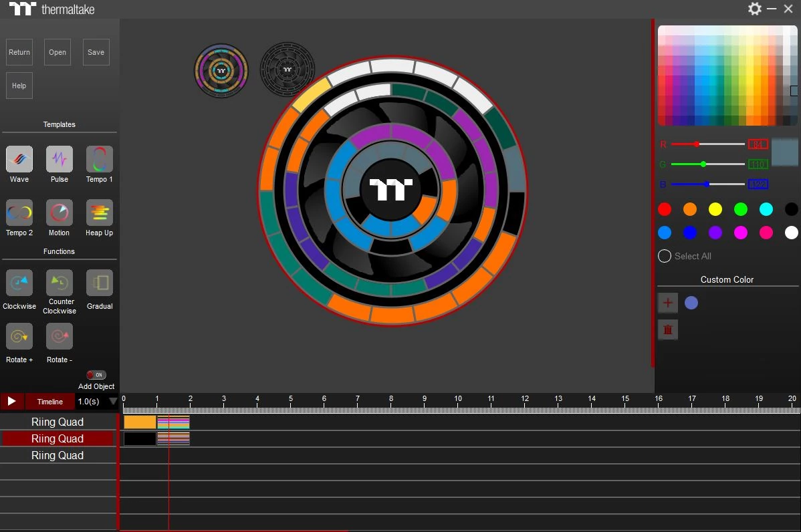Click the G value input field
The height and width of the screenshot is (532, 801).
point(758,164)
